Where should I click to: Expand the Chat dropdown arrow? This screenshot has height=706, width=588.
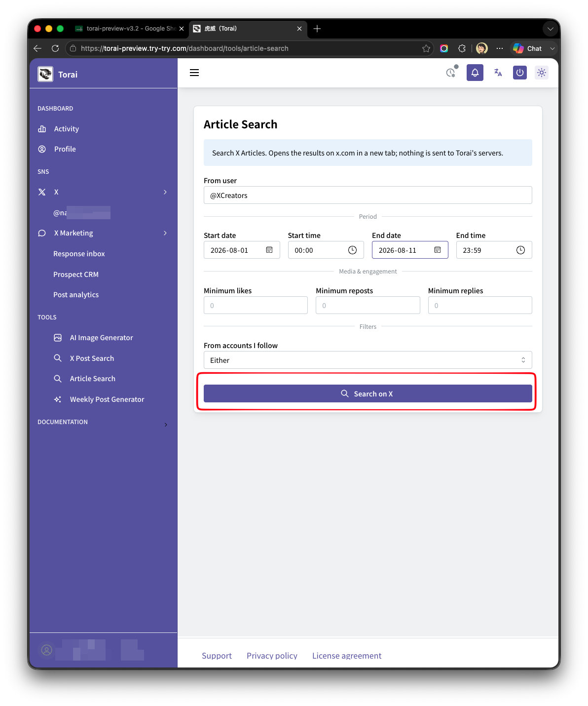click(552, 48)
